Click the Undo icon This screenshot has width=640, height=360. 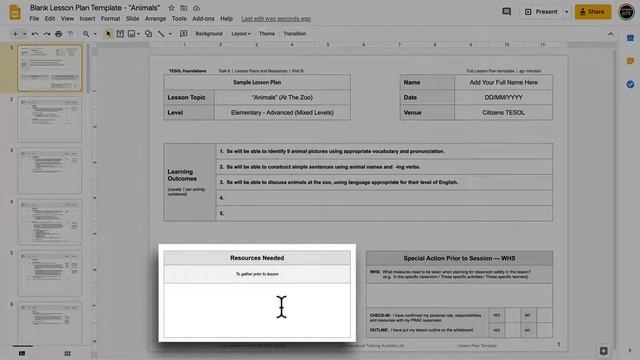point(35,34)
